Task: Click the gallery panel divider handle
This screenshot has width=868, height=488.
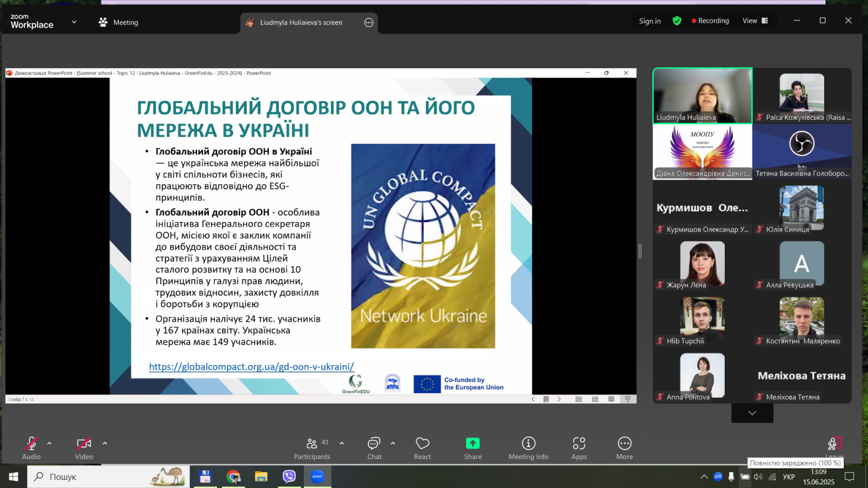Action: point(640,251)
